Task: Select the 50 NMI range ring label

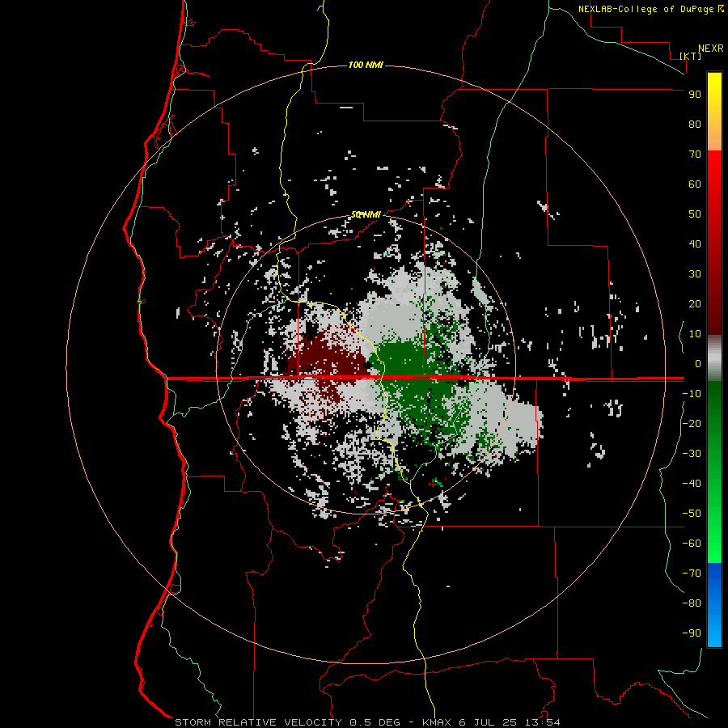Action: coord(366,214)
